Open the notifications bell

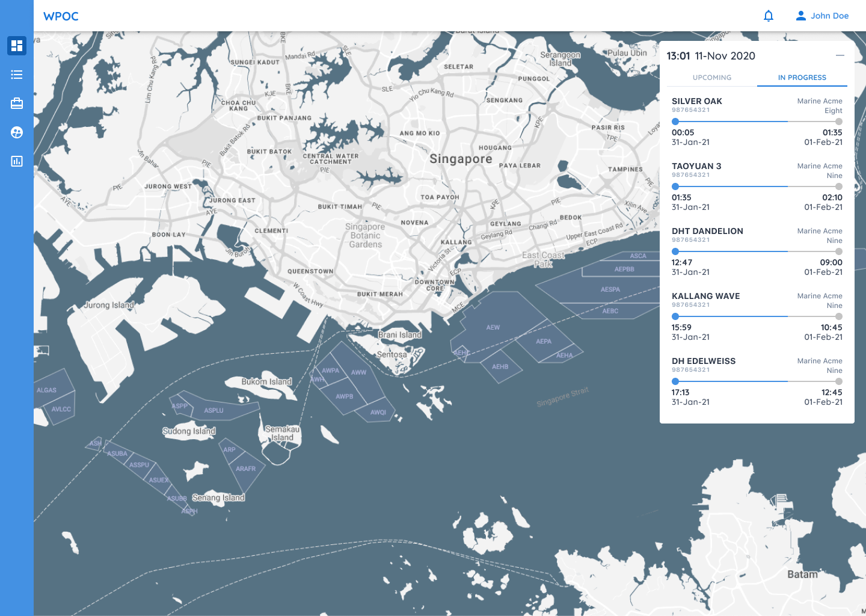[x=769, y=16]
